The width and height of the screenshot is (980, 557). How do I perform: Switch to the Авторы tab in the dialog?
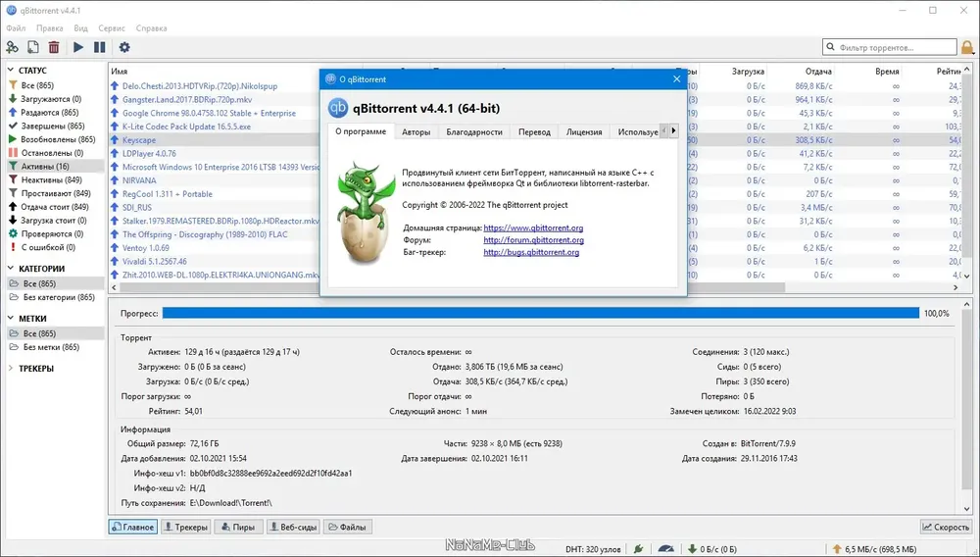click(x=416, y=132)
